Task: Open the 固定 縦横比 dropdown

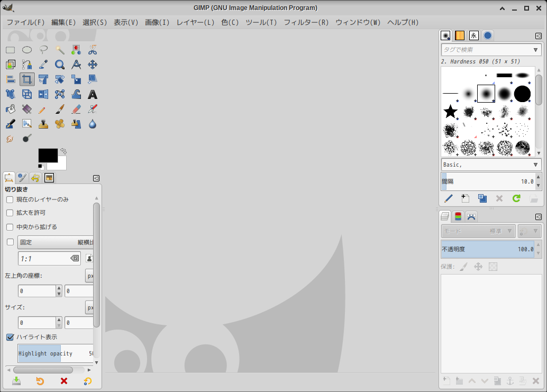Action: [x=56, y=242]
